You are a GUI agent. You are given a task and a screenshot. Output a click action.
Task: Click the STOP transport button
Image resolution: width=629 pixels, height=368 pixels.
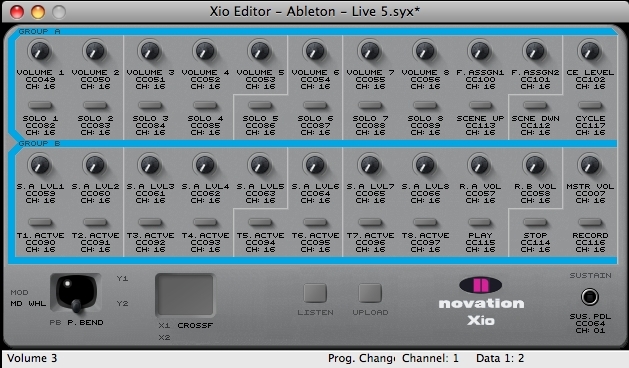535,222
